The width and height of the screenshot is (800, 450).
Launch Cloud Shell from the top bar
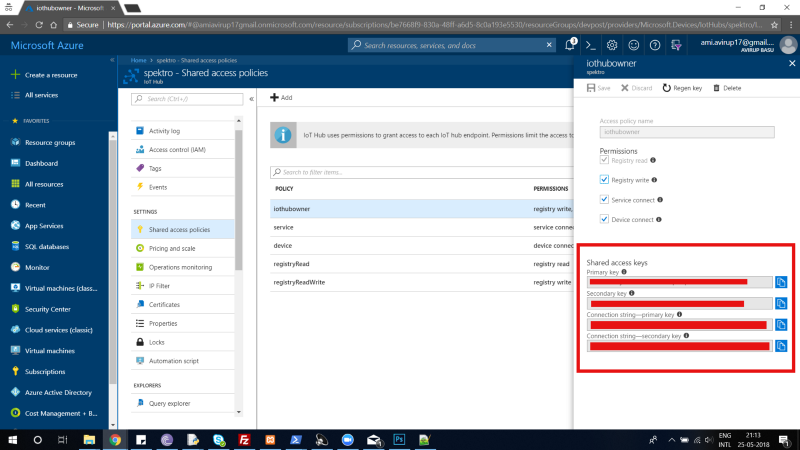[591, 45]
